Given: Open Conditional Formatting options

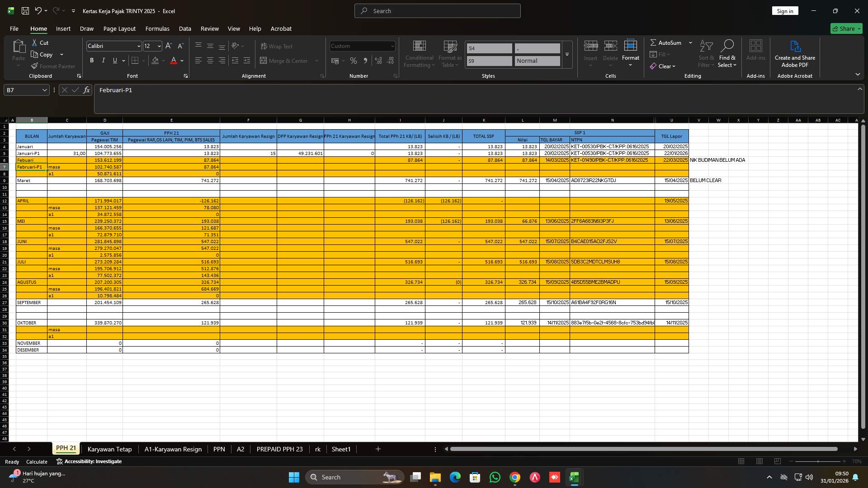Looking at the screenshot, I should tap(419, 54).
